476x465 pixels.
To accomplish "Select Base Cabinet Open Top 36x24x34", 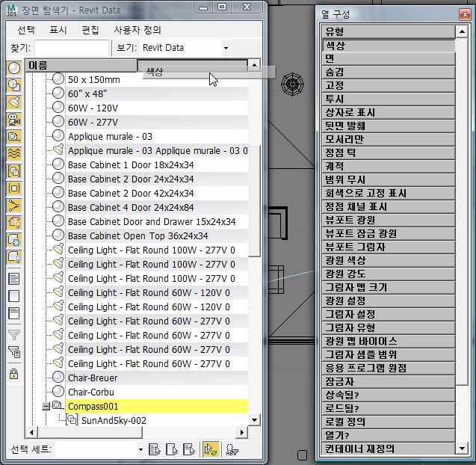I will point(137,236).
